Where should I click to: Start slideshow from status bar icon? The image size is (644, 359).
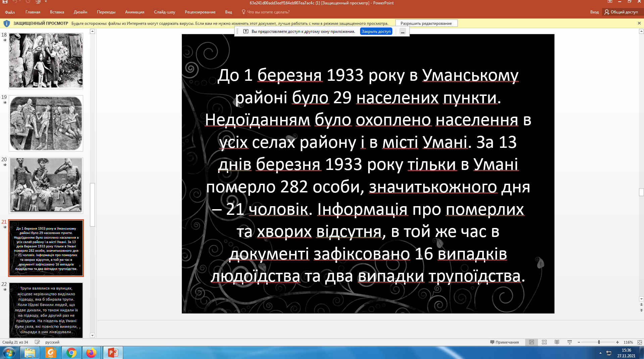(569, 342)
